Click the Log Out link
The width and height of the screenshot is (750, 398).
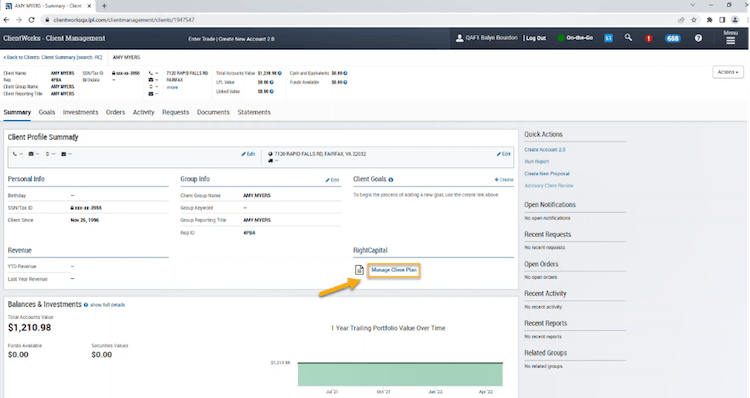[x=536, y=38]
